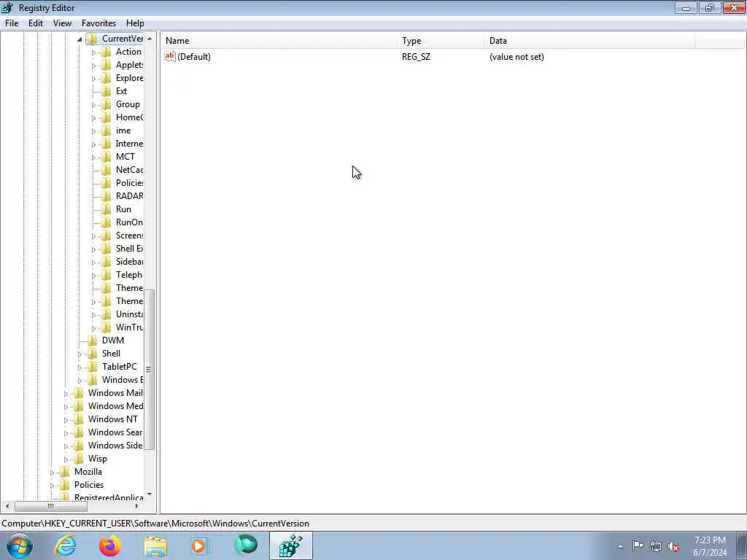Click the Data column header
747x560 pixels.
click(590, 41)
